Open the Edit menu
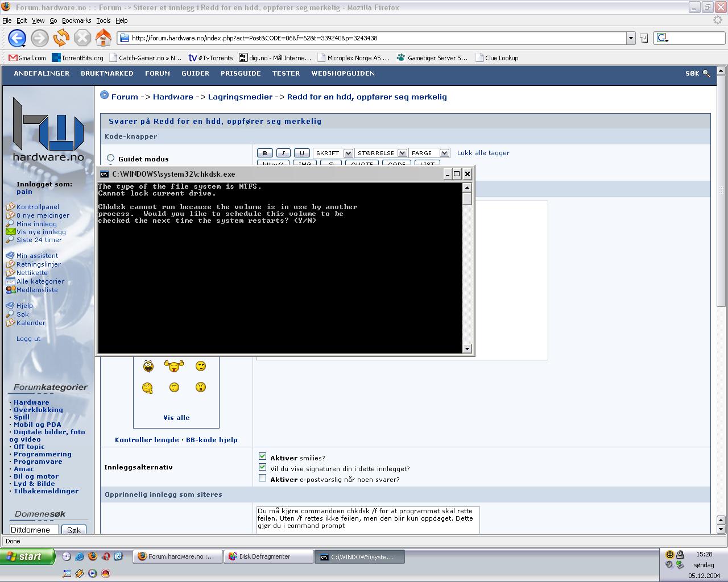728x582 pixels. click(x=22, y=20)
